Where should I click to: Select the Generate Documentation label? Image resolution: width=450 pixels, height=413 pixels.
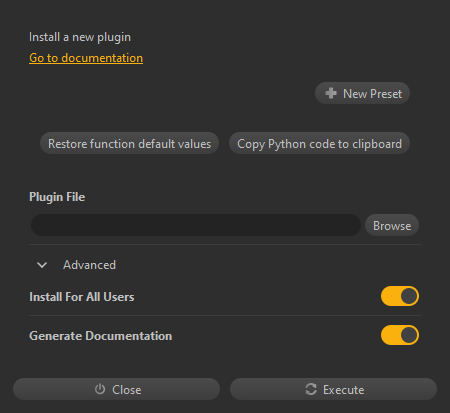pos(101,336)
